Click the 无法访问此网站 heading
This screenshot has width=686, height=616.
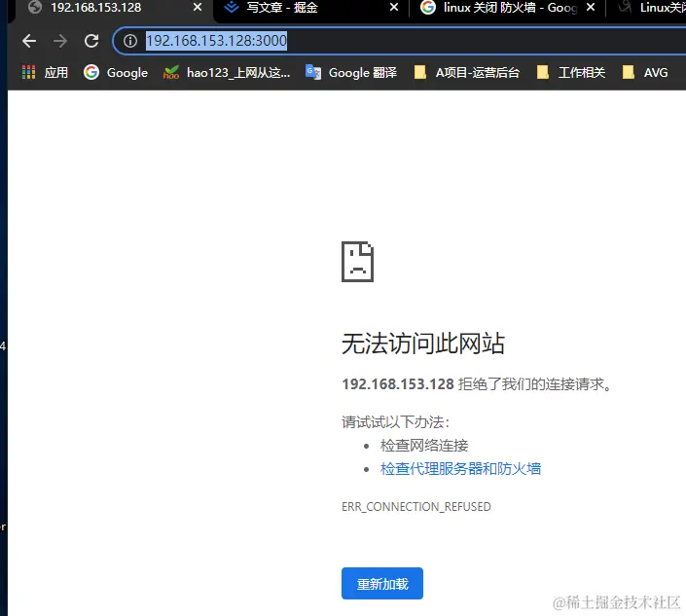pos(423,344)
